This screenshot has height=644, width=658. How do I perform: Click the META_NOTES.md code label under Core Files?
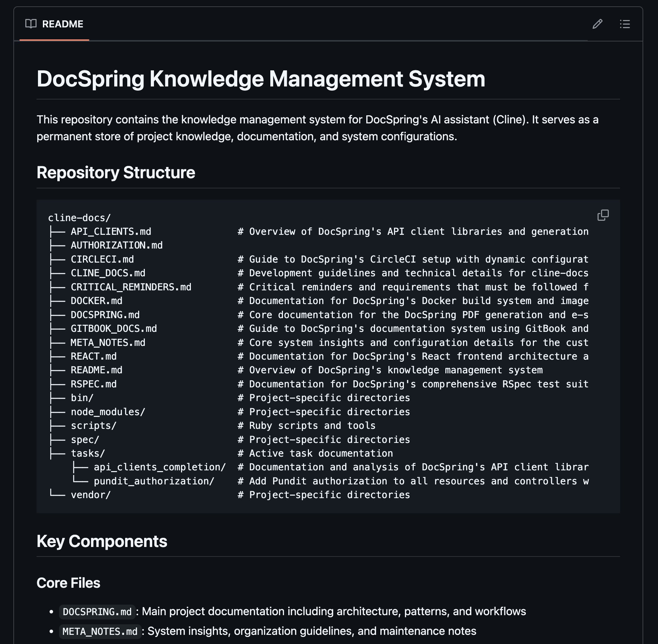coord(100,632)
